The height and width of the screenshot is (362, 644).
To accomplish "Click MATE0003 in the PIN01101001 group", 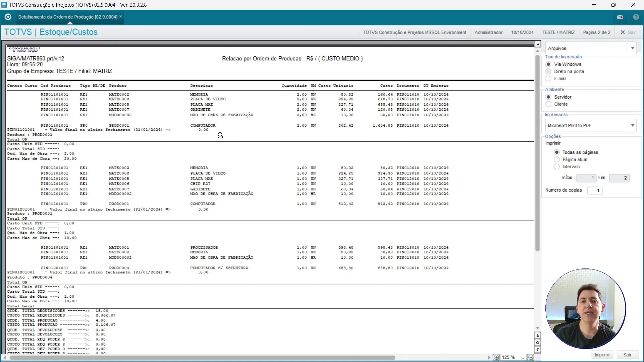I will 119,99.
